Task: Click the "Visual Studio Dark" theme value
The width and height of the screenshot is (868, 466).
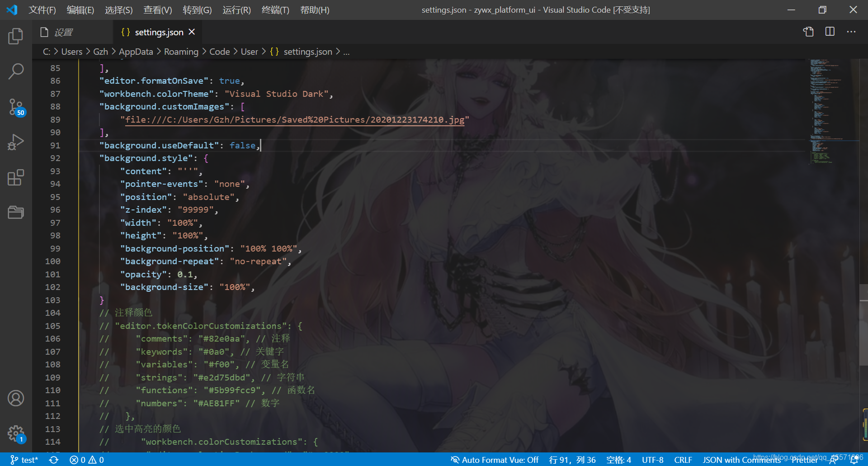Action: [x=277, y=94]
